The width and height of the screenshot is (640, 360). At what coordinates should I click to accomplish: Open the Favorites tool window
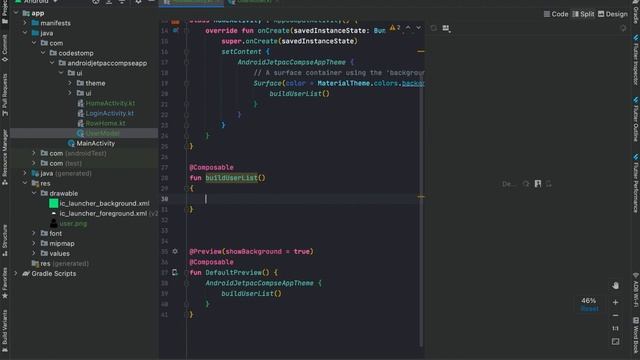coord(4,283)
